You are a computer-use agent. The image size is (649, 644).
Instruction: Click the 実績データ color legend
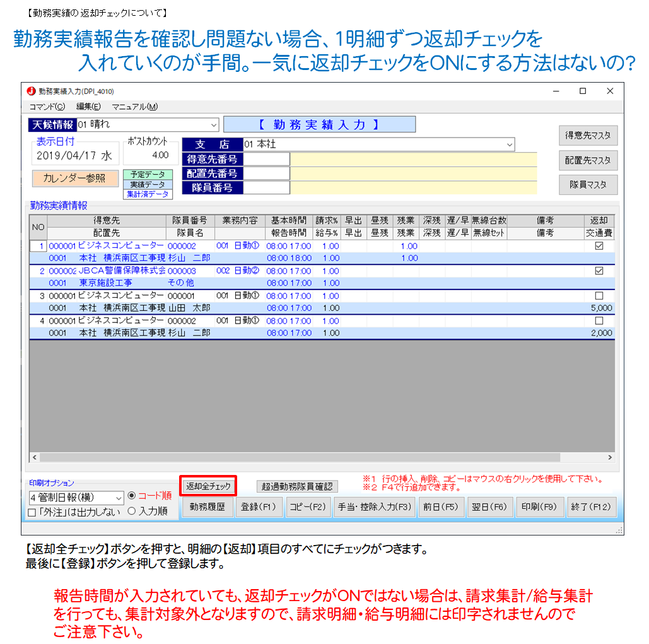pos(147,185)
